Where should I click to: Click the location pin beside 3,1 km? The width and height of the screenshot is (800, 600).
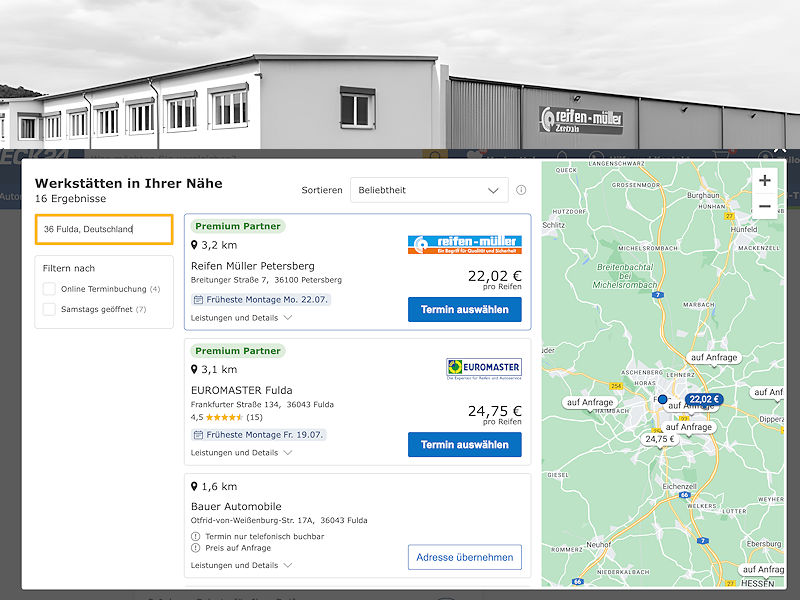(x=194, y=369)
